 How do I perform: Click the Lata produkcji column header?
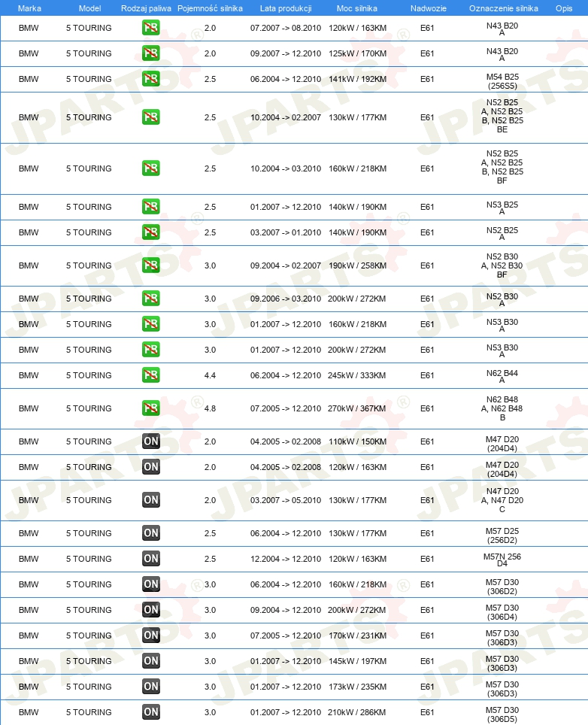point(286,8)
